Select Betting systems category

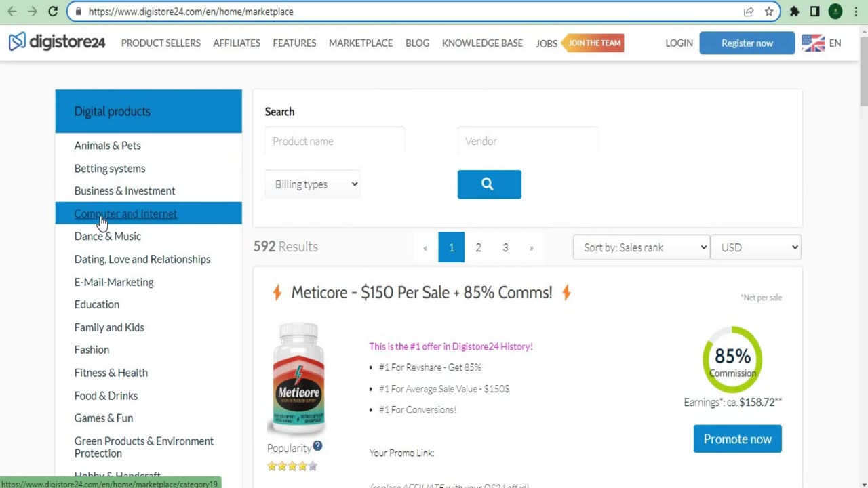[x=110, y=169]
